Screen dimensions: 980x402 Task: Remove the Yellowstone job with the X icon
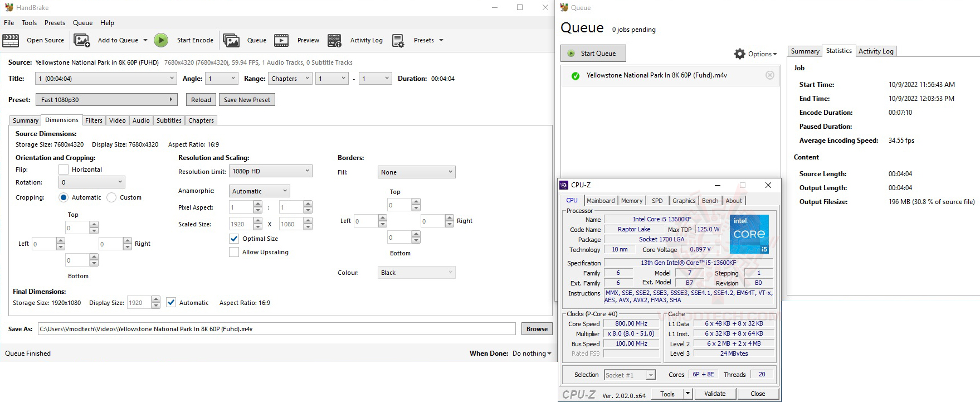tap(770, 75)
